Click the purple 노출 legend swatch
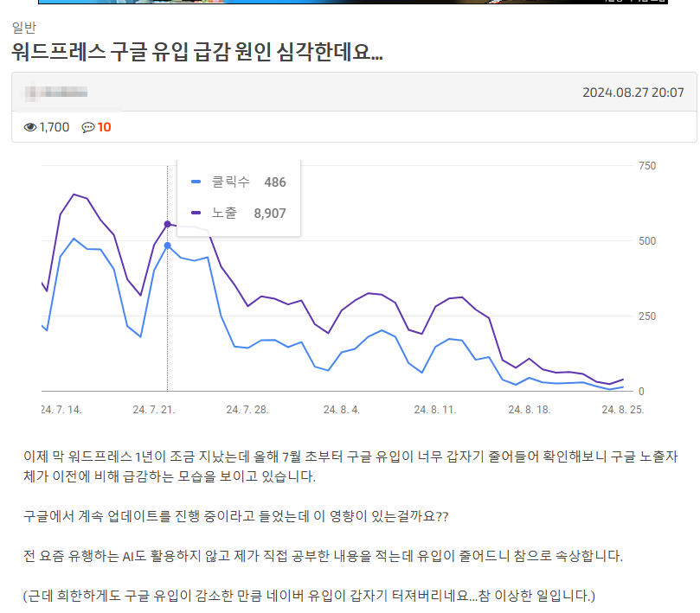Viewport: 700px width, 613px height. point(196,213)
